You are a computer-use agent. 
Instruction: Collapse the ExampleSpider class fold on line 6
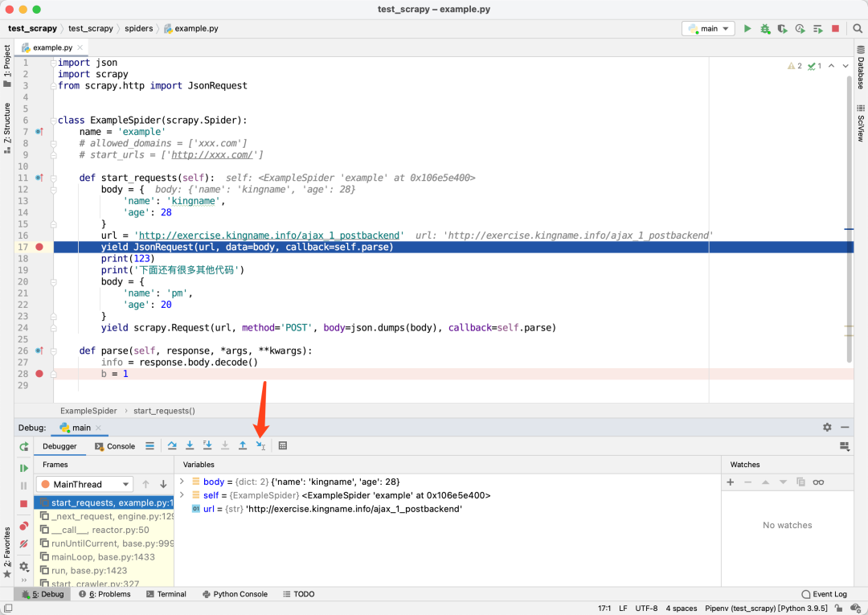point(54,120)
